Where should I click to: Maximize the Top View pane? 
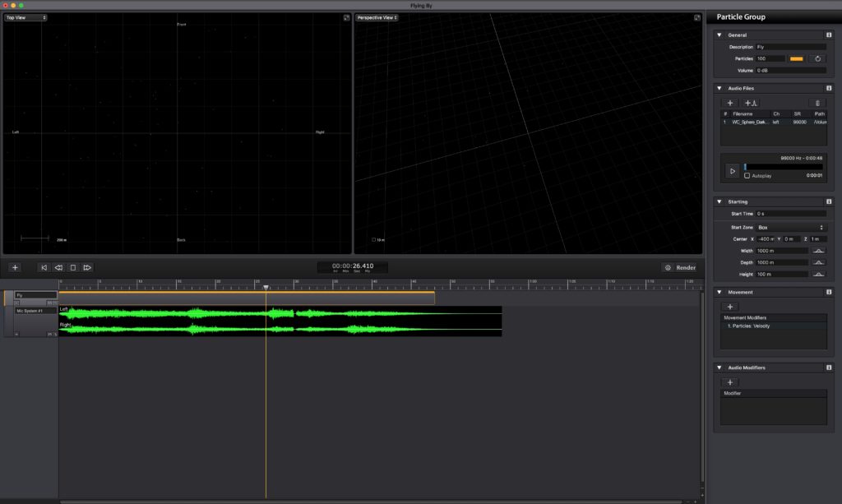pyautogui.click(x=346, y=18)
